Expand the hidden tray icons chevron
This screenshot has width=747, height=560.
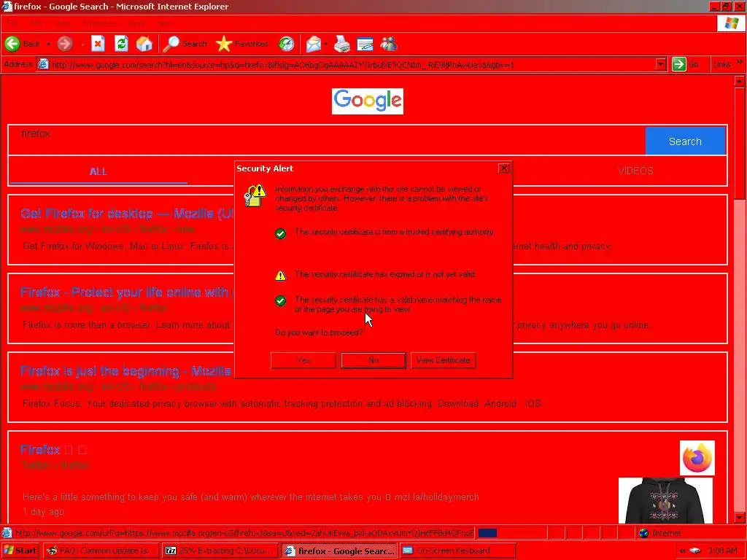pos(682,551)
